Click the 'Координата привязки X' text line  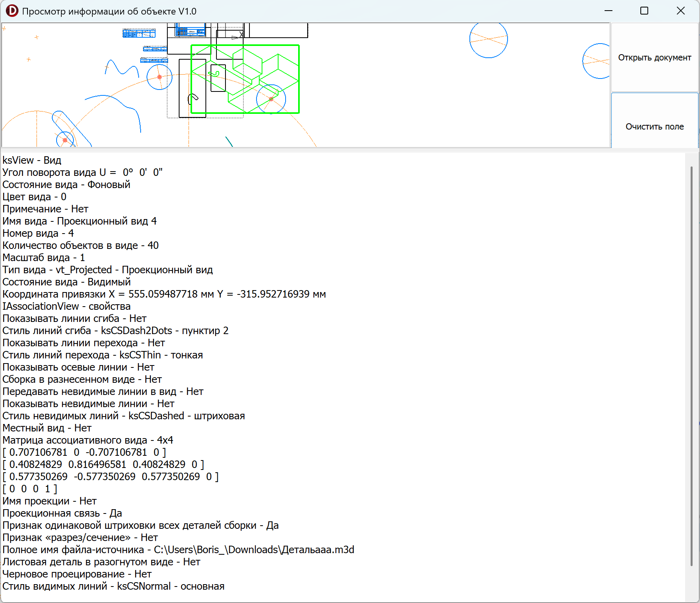click(x=164, y=294)
